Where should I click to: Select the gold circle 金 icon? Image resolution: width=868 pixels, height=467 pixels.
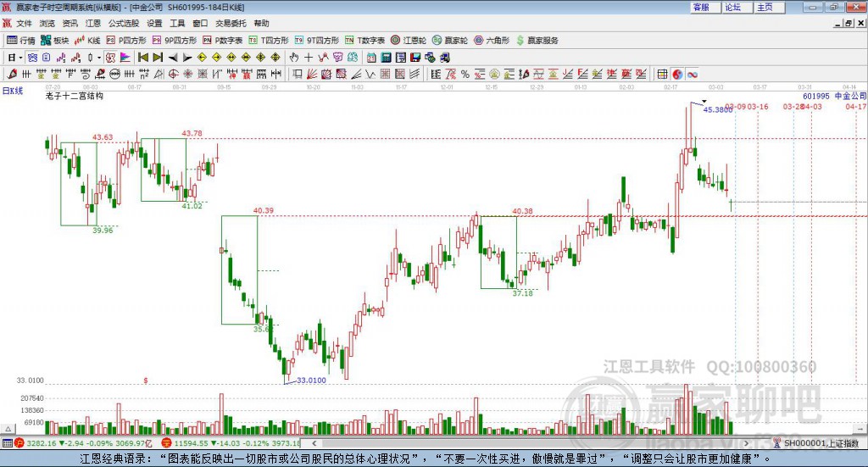tap(494, 74)
